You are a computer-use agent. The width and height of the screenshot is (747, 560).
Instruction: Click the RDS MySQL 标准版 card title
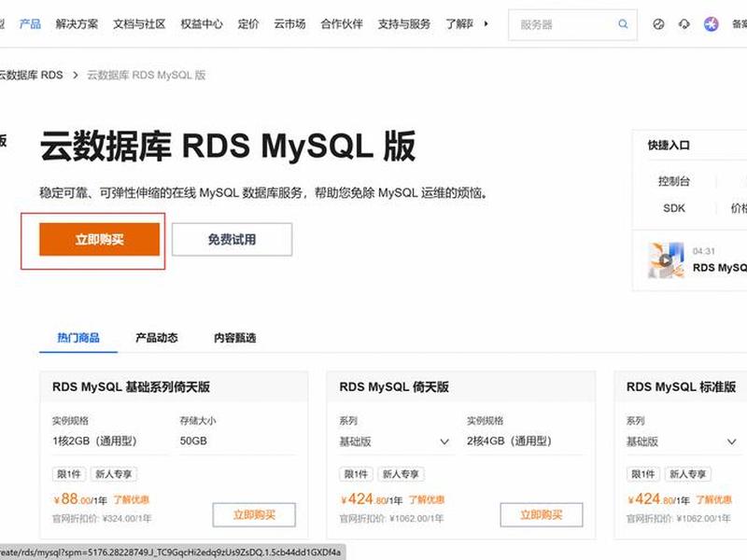point(682,386)
